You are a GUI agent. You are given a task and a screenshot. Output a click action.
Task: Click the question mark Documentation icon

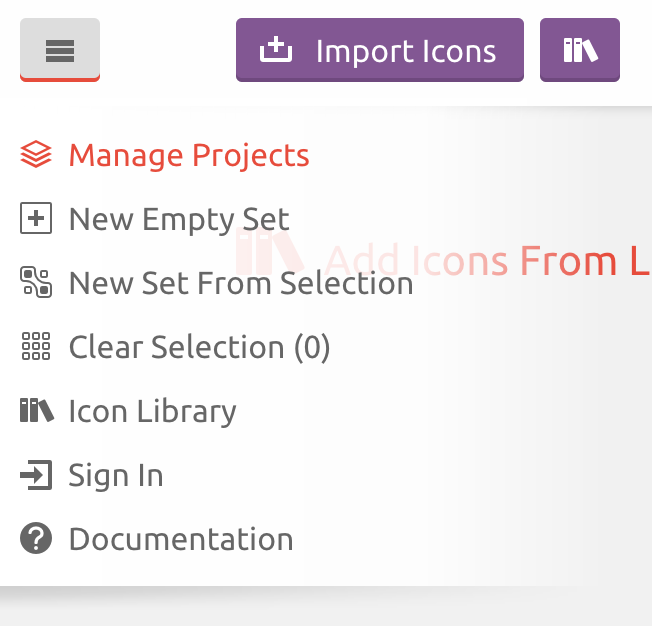36,538
